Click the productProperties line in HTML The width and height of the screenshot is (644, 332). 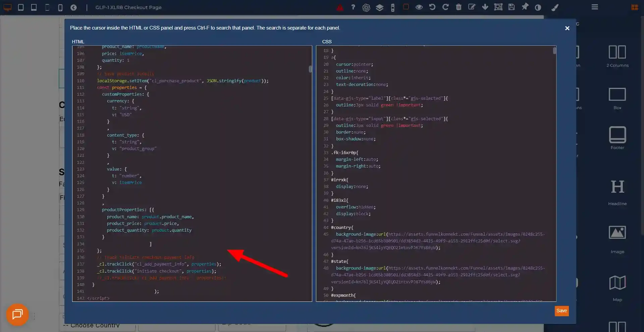[128, 210]
